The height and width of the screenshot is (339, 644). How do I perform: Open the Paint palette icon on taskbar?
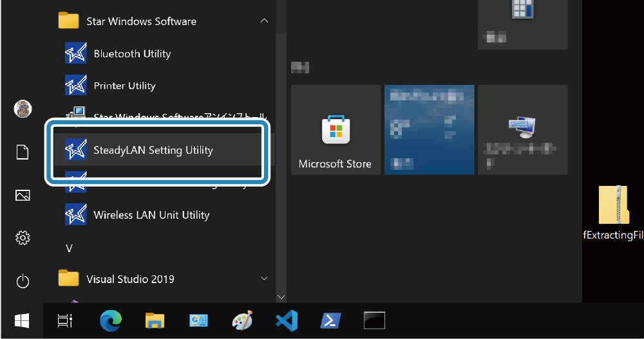tap(242, 320)
